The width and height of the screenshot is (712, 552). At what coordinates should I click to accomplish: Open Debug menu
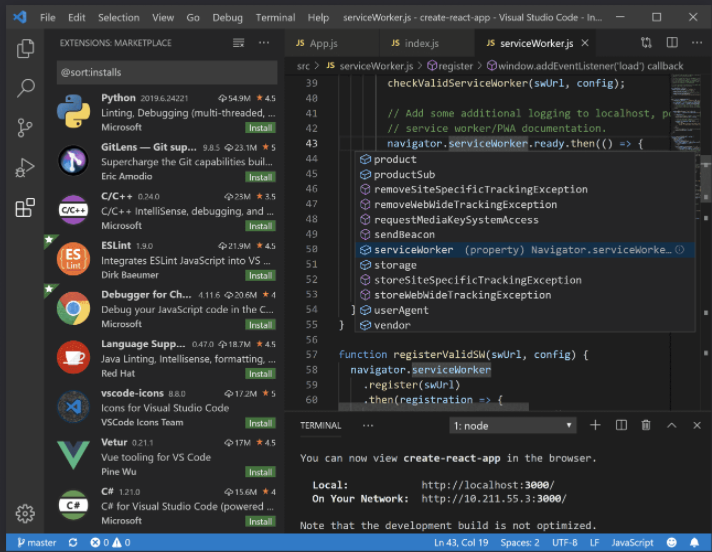coord(227,18)
